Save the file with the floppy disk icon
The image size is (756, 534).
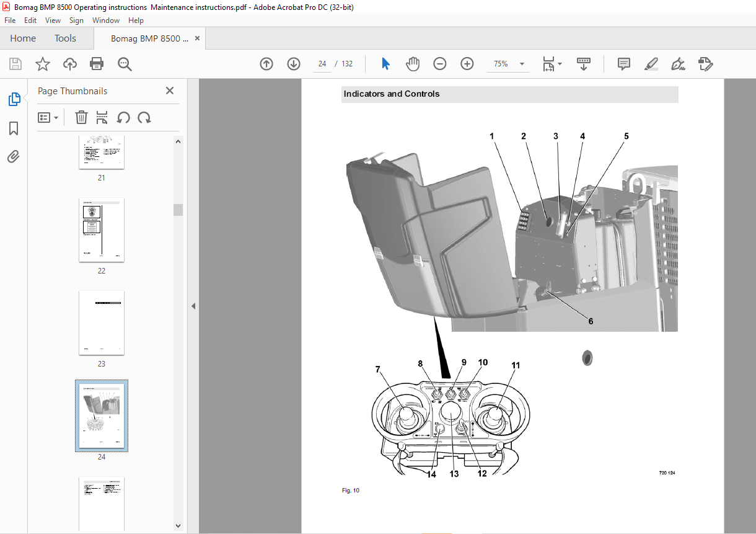pos(15,64)
